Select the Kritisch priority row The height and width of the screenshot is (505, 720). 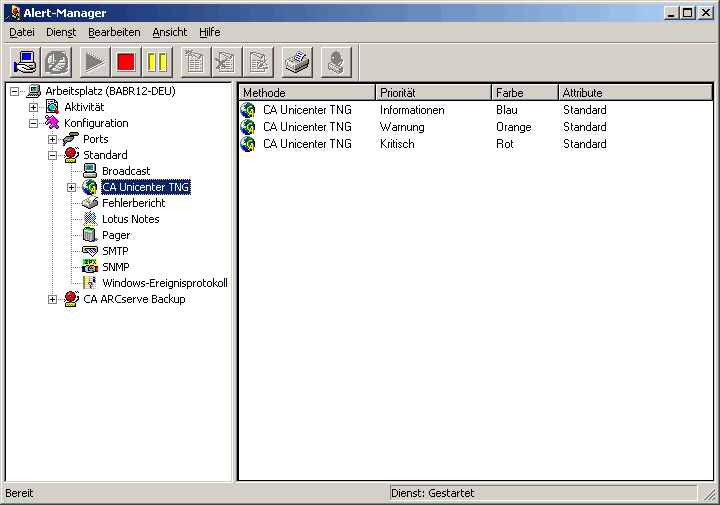pos(397,144)
